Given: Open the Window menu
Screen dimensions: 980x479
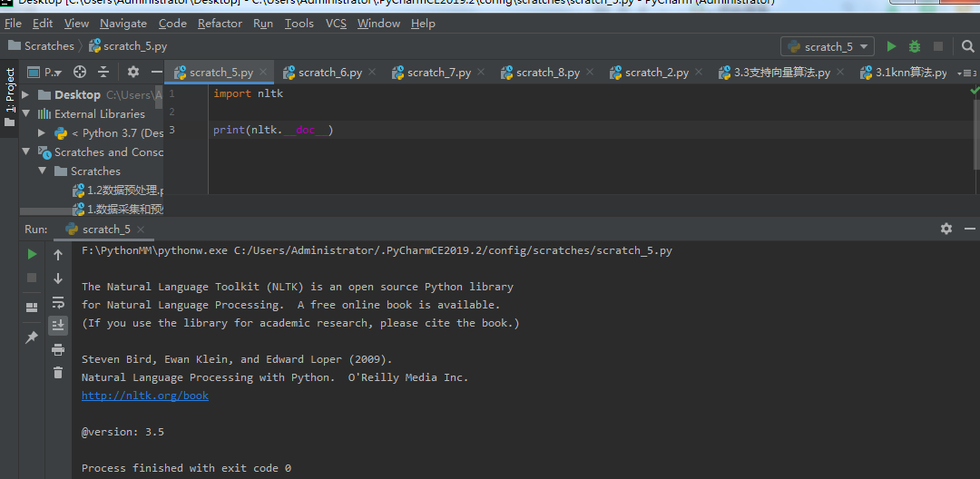Looking at the screenshot, I should click(378, 23).
